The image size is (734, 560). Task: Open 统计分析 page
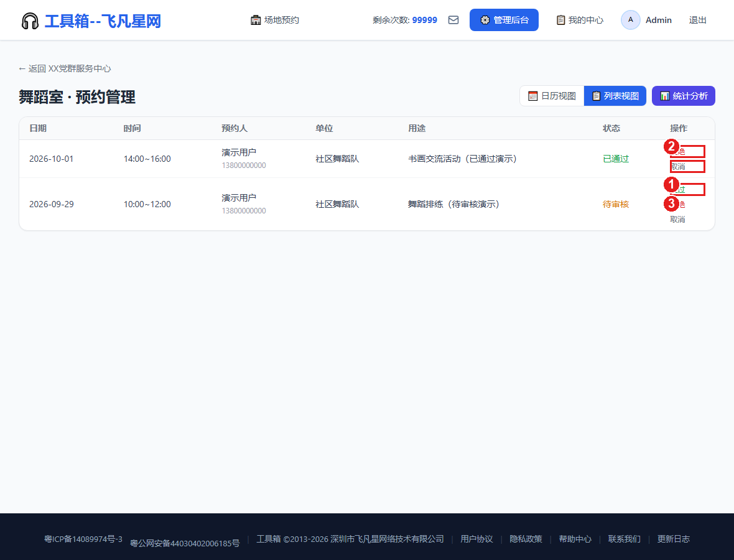click(684, 96)
